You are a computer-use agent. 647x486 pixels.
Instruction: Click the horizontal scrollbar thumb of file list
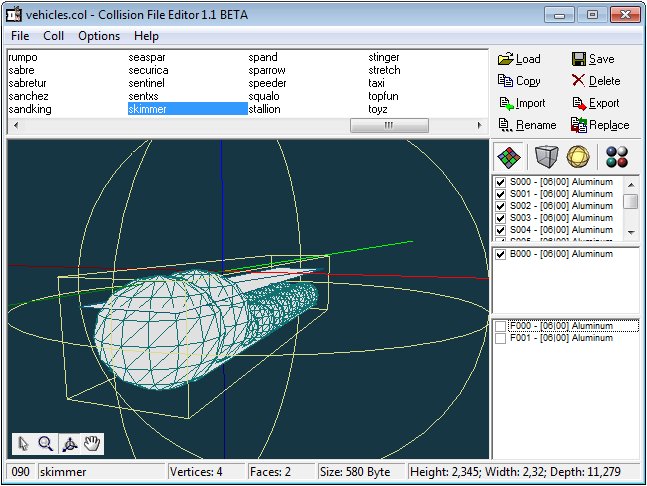[389, 125]
